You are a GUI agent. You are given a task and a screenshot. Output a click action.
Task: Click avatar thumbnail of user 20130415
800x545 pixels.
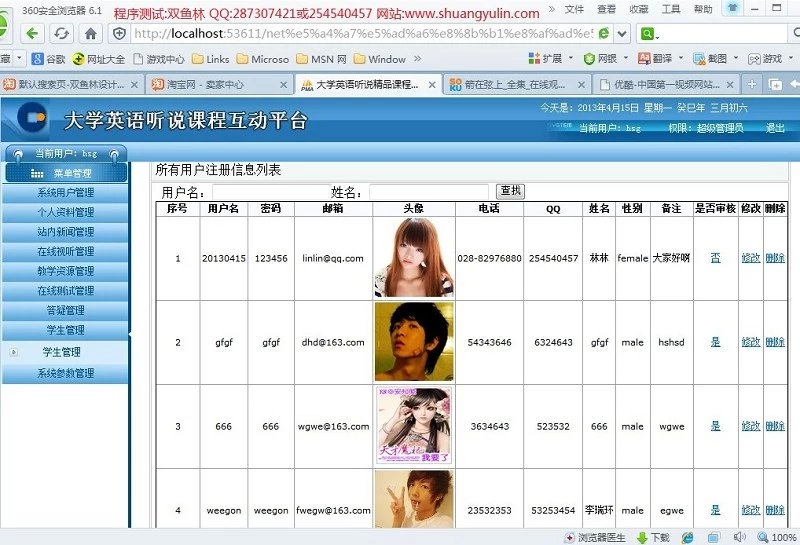414,258
